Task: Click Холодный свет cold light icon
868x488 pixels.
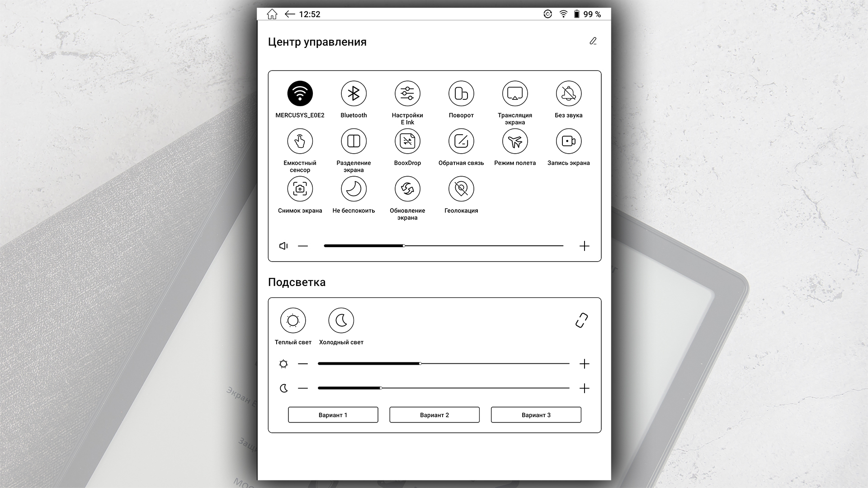Action: pyautogui.click(x=341, y=320)
